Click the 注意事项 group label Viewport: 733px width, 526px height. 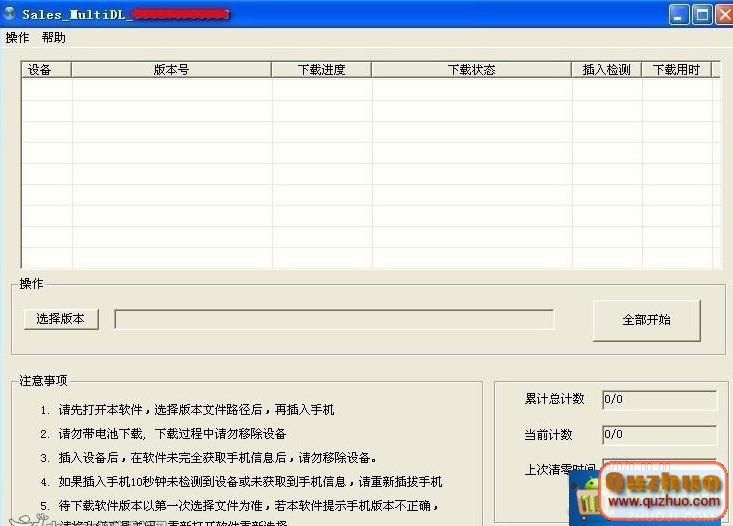pyautogui.click(x=43, y=381)
